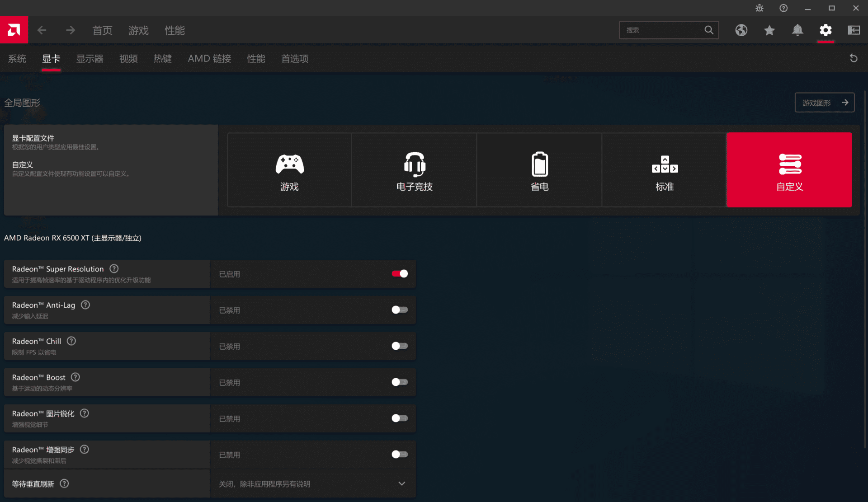The height and width of the screenshot is (502, 868).
Task: Open the AMD 链接 tab
Action: coord(209,59)
